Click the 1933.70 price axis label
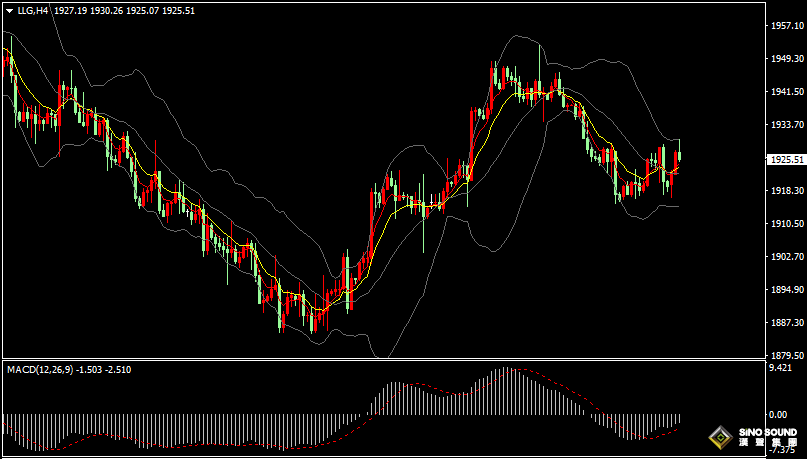The height and width of the screenshot is (459, 807). 786,125
